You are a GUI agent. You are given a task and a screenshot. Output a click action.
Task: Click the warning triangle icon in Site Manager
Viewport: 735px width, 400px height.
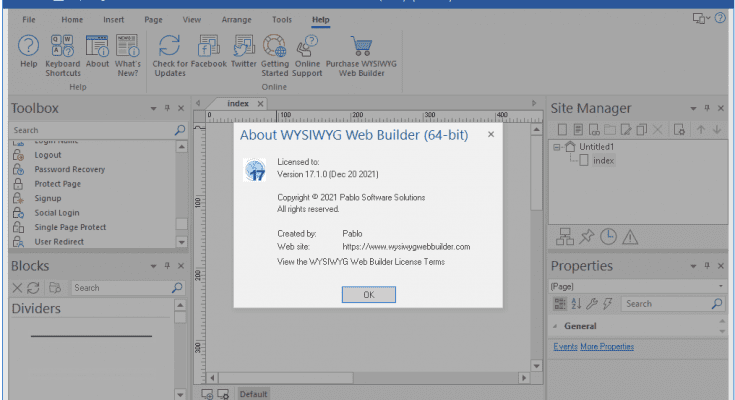pyautogui.click(x=630, y=237)
